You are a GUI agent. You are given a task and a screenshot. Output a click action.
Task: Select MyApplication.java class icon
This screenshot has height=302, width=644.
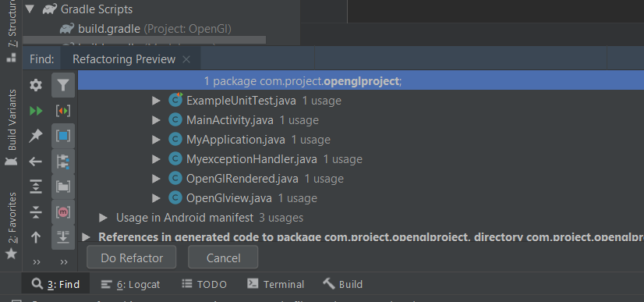175,140
